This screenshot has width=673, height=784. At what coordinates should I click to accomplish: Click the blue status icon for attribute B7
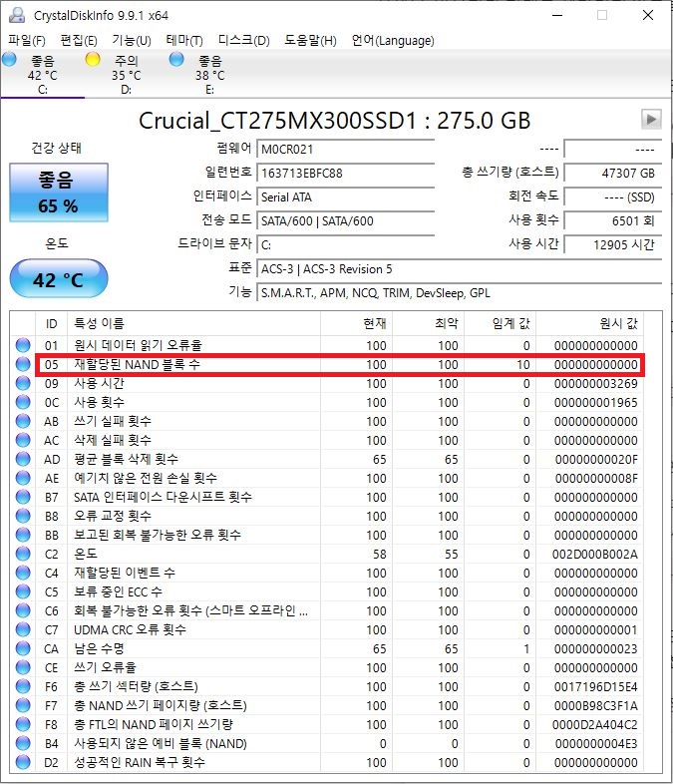click(23, 497)
